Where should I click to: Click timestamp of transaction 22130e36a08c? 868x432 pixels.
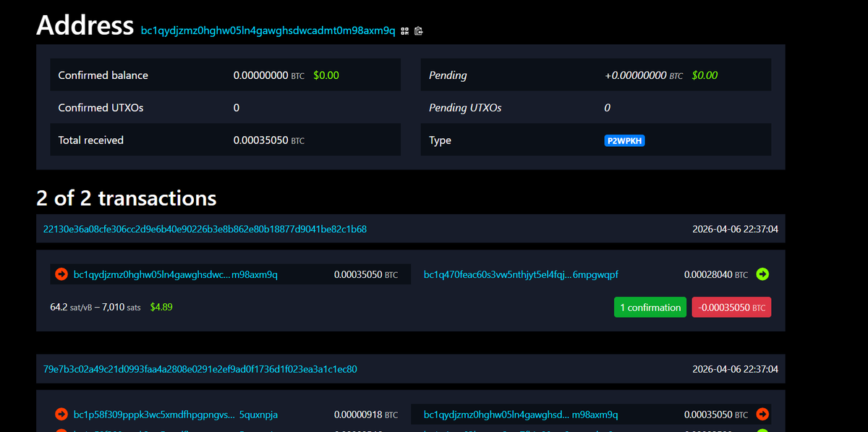(736, 229)
